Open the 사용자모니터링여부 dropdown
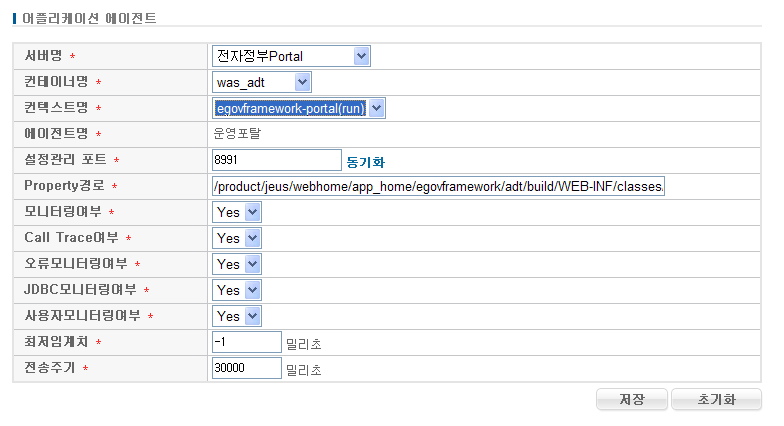784x426 pixels. [237, 316]
